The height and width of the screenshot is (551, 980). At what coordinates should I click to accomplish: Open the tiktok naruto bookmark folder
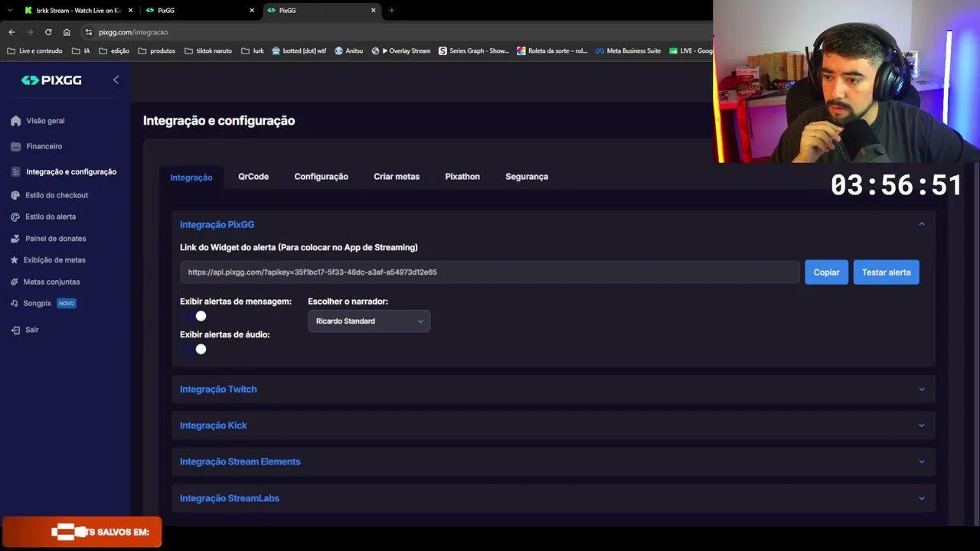[x=208, y=51]
